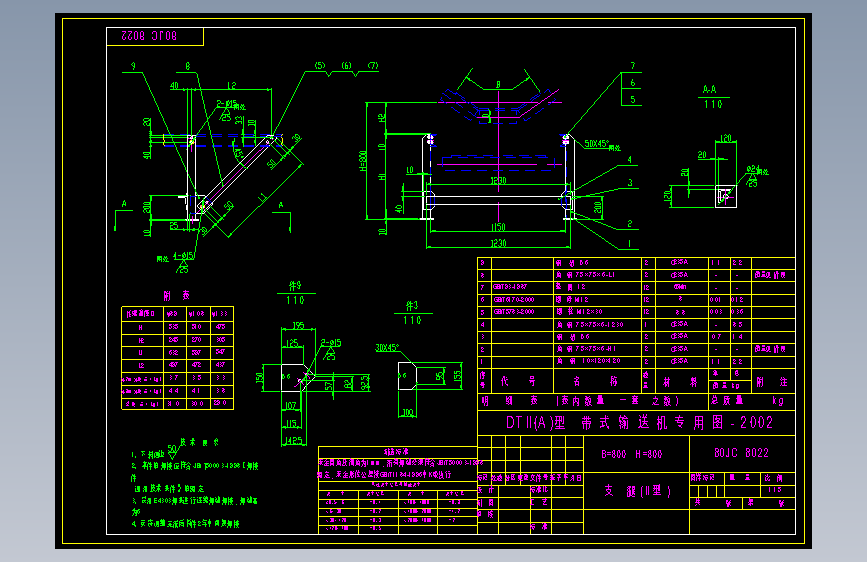The width and height of the screenshot is (867, 562).
Task: Click the '80JC 8022' drawing number in title block
Action: click(741, 453)
